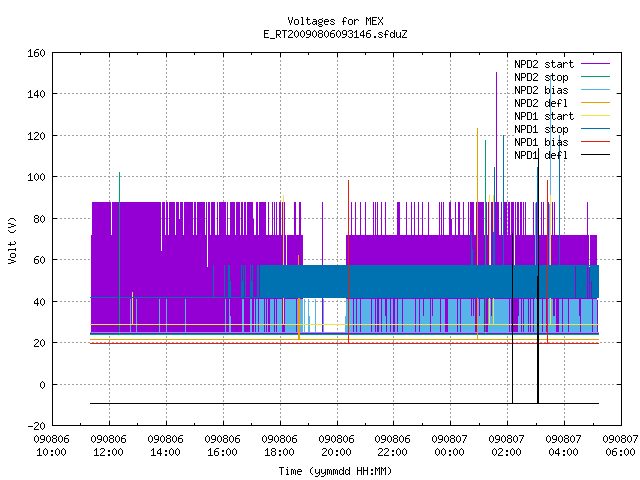640x480 pixels.
Task: Click the NPD2 defl legend label
Action: tap(541, 103)
